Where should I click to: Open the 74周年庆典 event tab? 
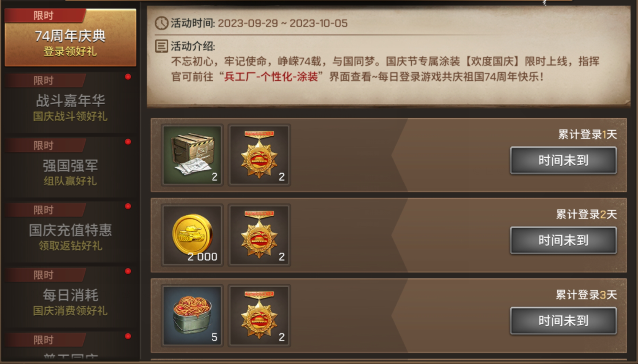(x=70, y=38)
